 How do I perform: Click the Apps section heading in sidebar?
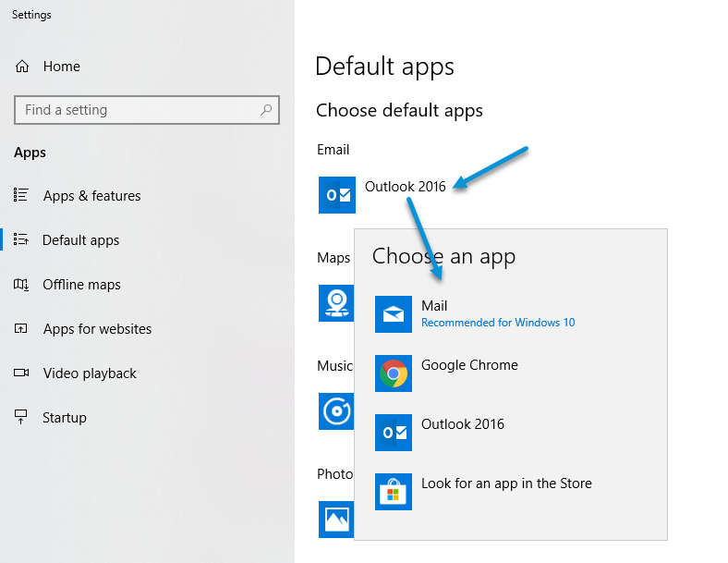click(30, 153)
